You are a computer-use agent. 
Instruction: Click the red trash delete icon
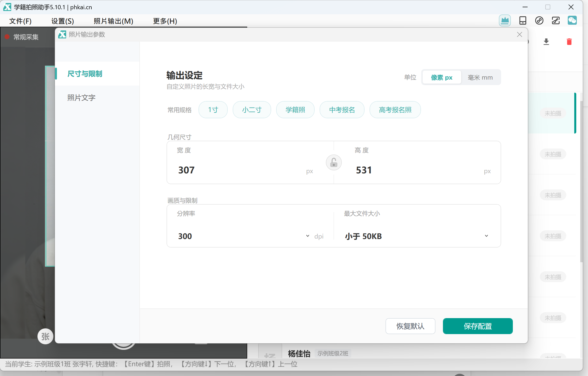(x=569, y=41)
